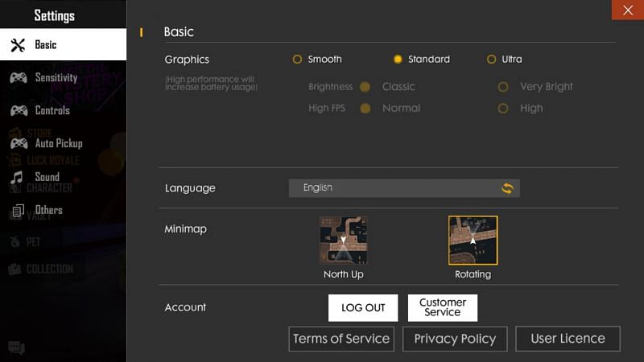
Task: Choose Very Bright brightness option
Action: pyautogui.click(x=503, y=87)
